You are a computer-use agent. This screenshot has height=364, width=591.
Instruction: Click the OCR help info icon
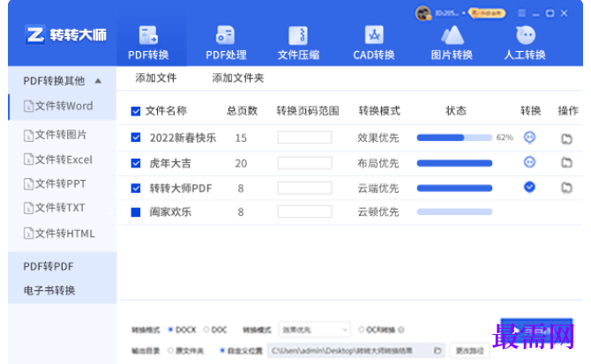pyautogui.click(x=401, y=330)
